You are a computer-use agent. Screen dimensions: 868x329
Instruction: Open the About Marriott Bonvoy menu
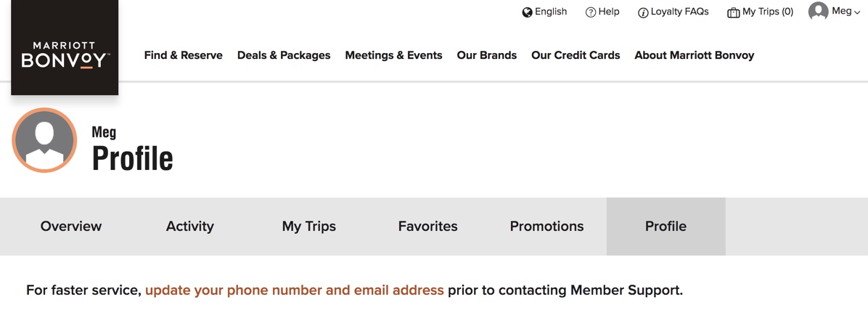[694, 55]
